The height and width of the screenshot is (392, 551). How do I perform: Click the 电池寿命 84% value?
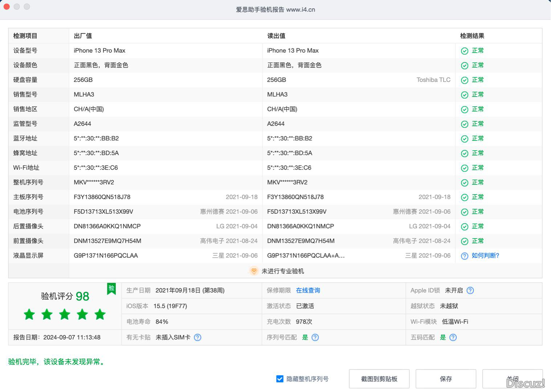(162, 322)
